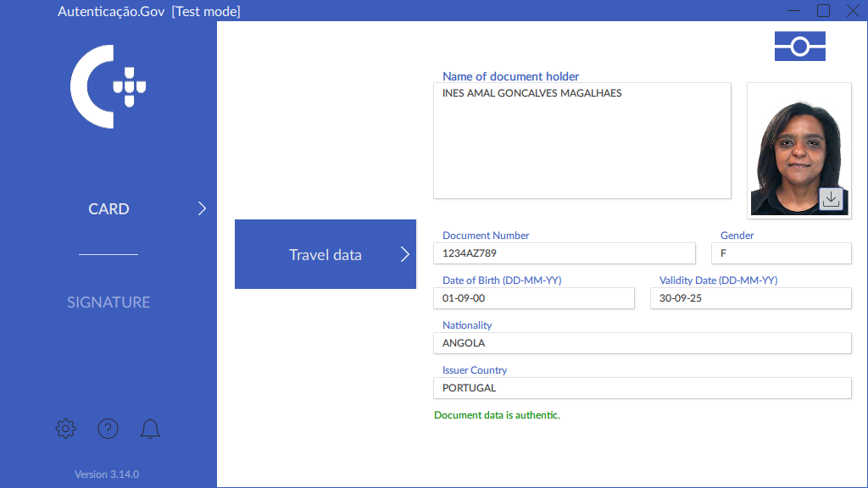Expand the CARD menu chevron
Screen dimensions: 868x488
point(202,208)
